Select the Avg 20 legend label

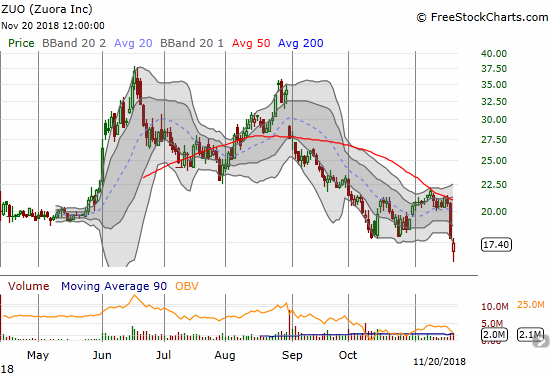pos(133,43)
